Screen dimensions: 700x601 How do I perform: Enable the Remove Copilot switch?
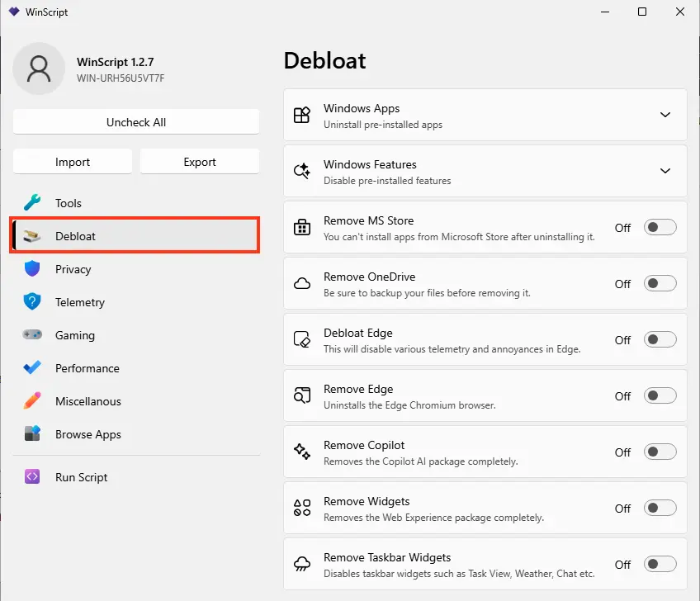(x=660, y=452)
